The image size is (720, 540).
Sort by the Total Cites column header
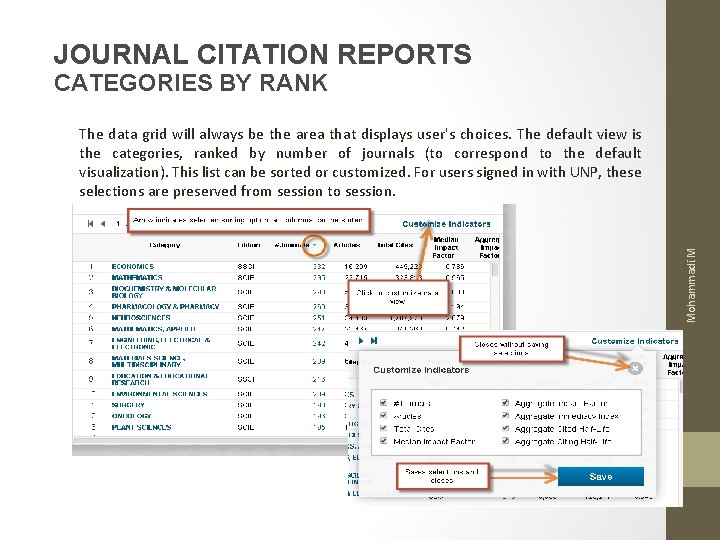(395, 245)
